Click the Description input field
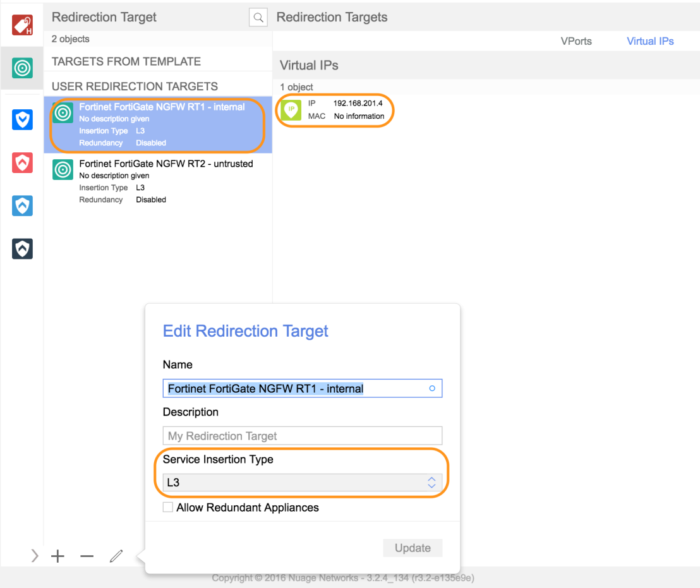Screen dimensions: 700x588 302,435
